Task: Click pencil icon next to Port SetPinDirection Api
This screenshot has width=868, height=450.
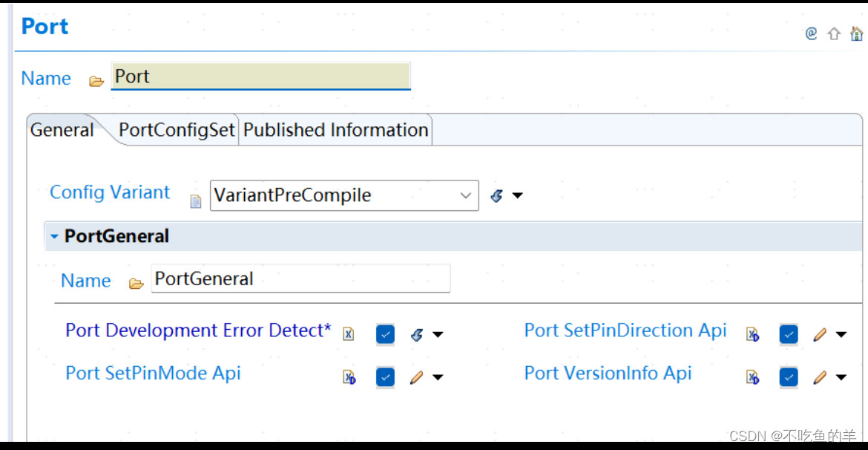Action: pyautogui.click(x=820, y=334)
